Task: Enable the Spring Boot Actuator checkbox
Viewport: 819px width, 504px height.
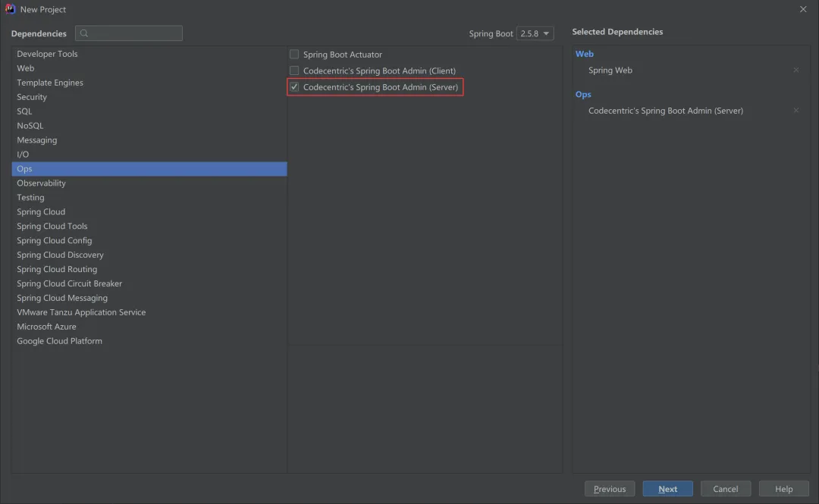Action: point(293,54)
